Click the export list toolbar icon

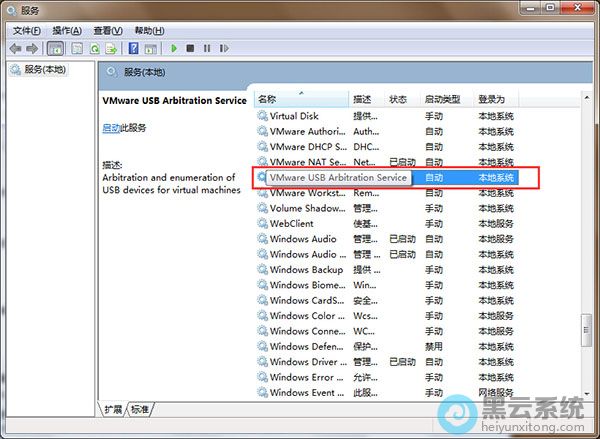click(113, 48)
